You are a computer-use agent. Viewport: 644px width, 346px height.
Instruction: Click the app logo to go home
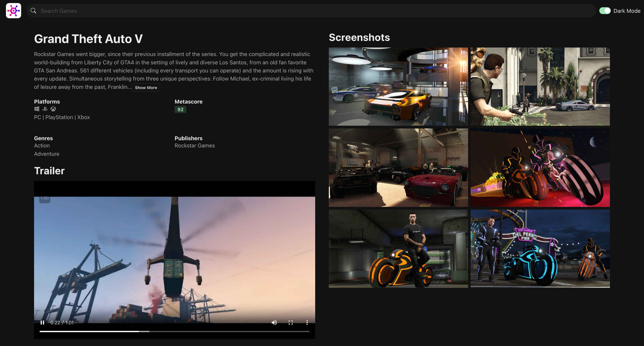click(x=13, y=11)
